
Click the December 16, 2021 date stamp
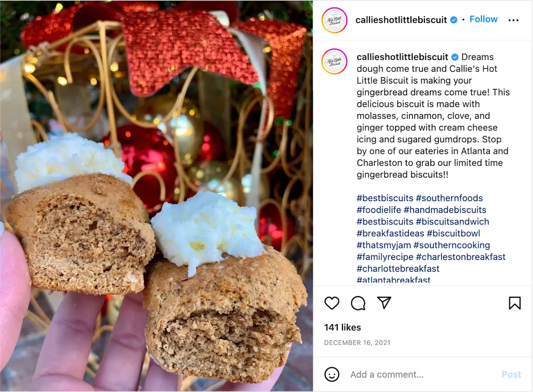pos(357,343)
